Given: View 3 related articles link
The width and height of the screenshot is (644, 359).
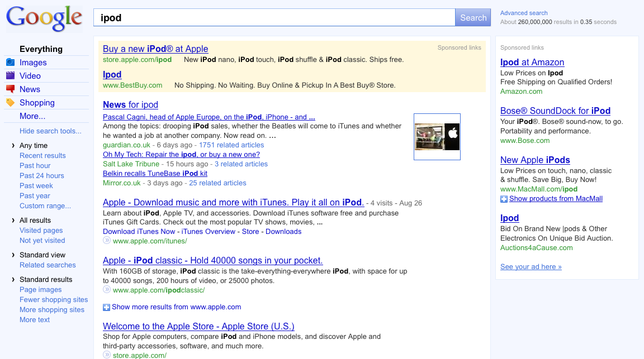Looking at the screenshot, I should [241, 164].
